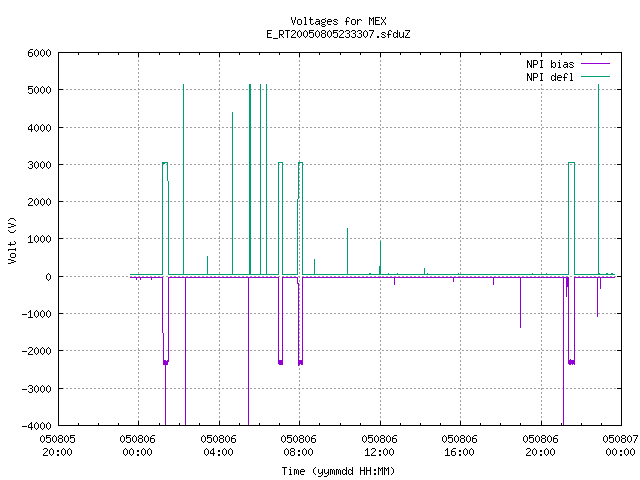Click the green NPI defl legend line
The height and width of the screenshot is (480, 640).
click(x=595, y=76)
